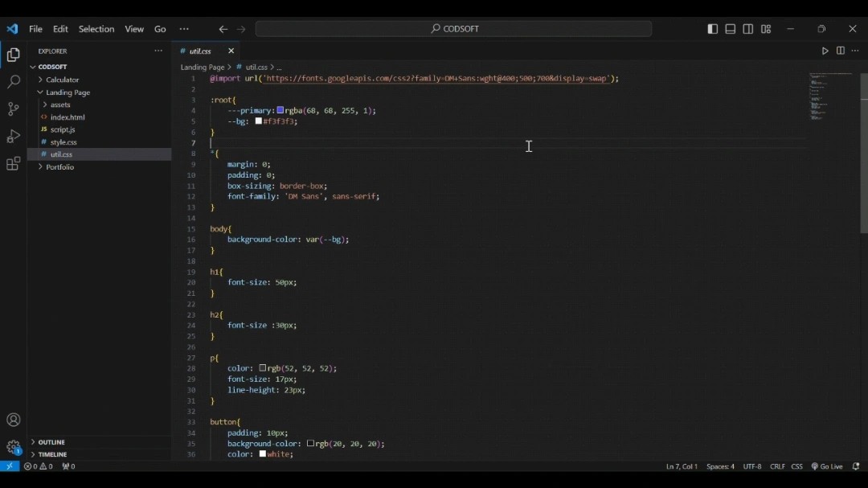Open color picker for --primary rgba swatch
Screen dimensions: 868x488
coord(280,110)
